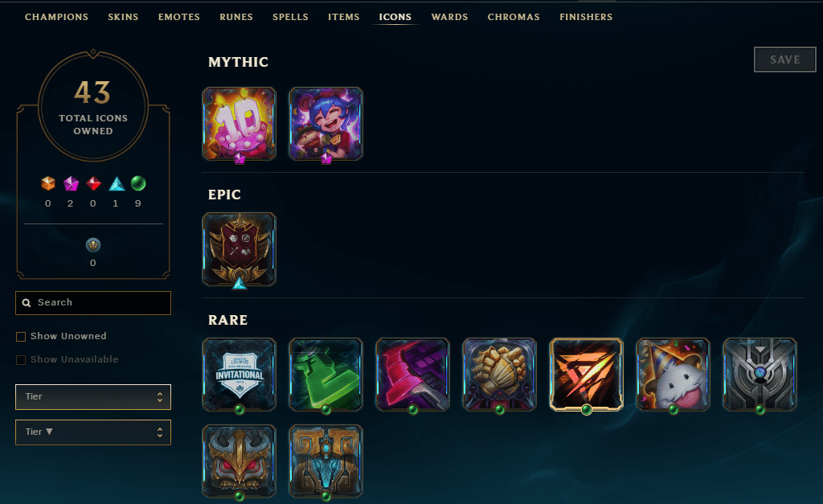
Task: Open the first Tier filter dropdown
Action: (93, 397)
